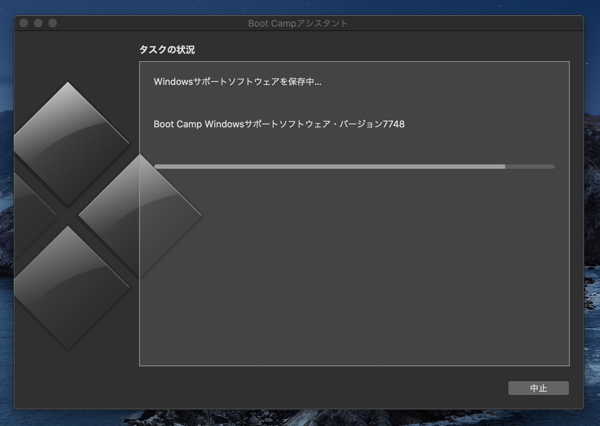
Task: Click the Boot Camp Windowsサポートソフトウェア・バージョン7748 text
Action: click(x=279, y=124)
